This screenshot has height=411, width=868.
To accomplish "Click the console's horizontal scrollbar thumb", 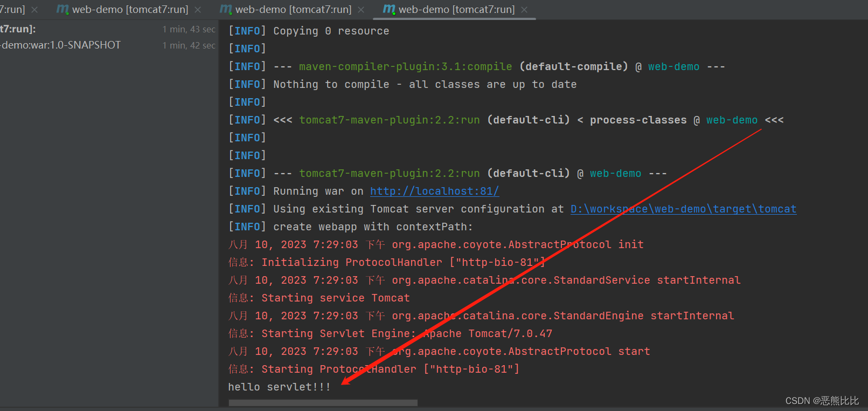I will [323, 403].
